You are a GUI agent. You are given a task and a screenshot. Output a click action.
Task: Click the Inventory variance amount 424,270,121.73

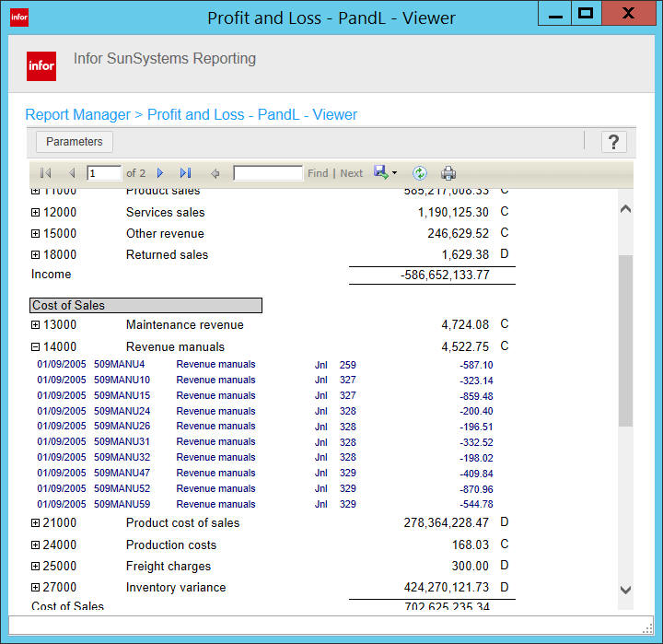point(446,587)
